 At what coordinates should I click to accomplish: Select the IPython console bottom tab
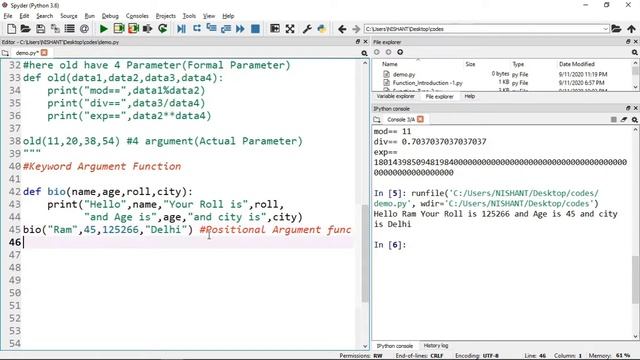coord(394,346)
